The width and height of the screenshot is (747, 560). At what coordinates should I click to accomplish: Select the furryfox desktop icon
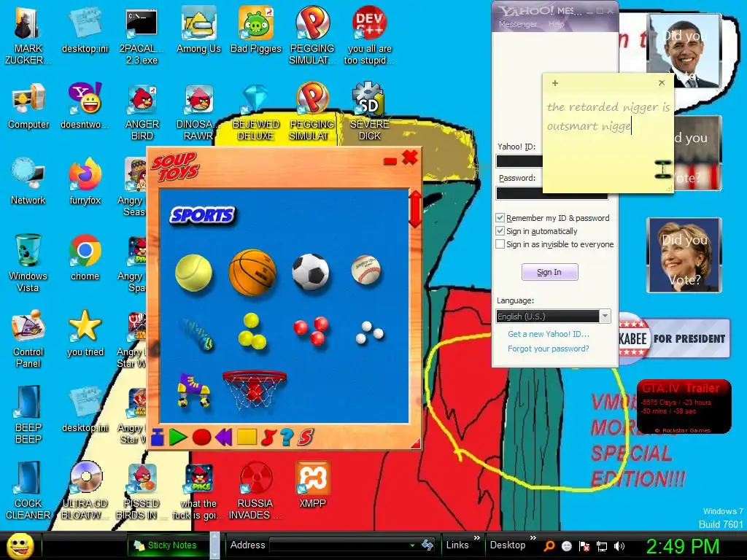click(x=85, y=182)
